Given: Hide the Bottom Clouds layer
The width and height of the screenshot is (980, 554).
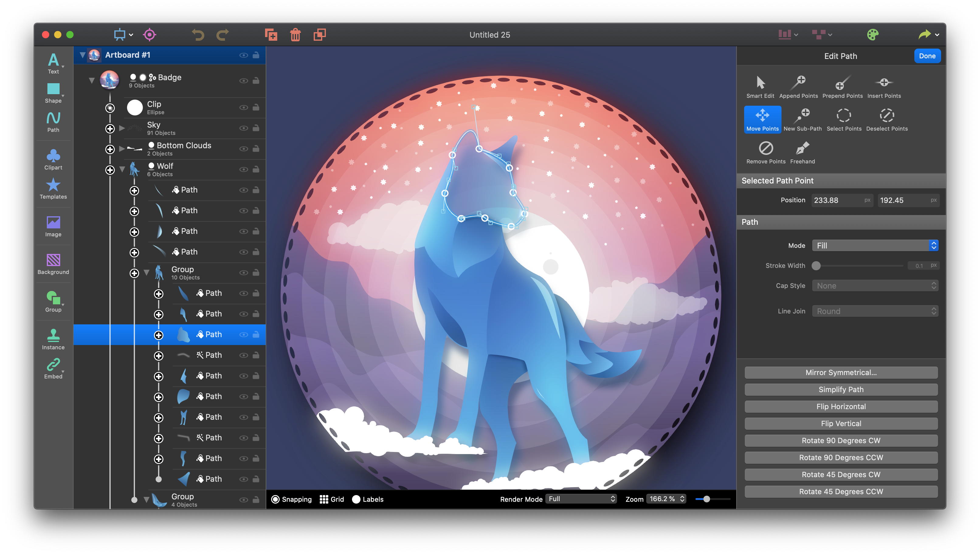Looking at the screenshot, I should click(243, 149).
